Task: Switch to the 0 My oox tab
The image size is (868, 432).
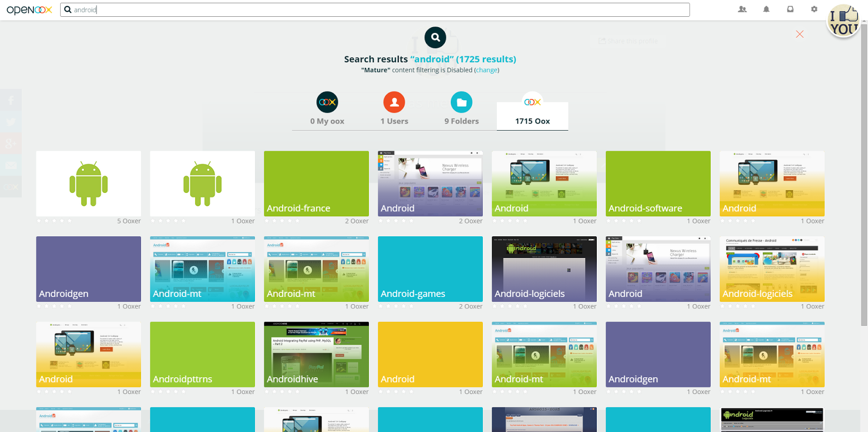Action: tap(327, 111)
